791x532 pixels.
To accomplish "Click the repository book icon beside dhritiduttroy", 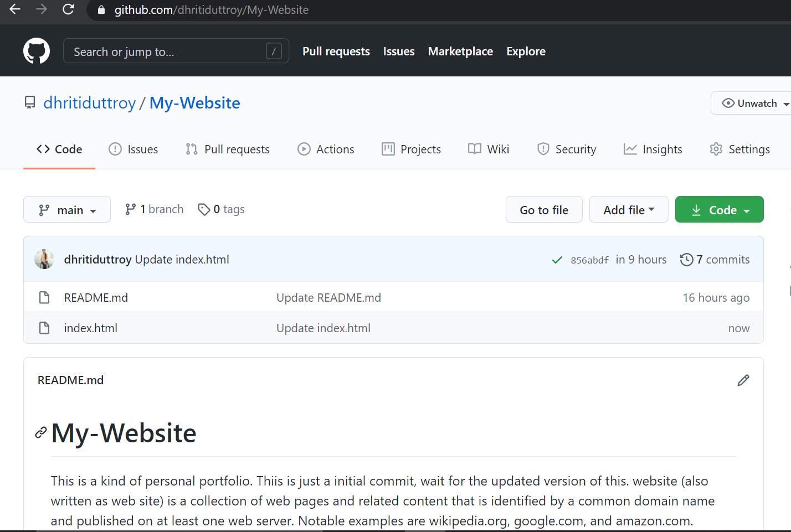I will (x=30, y=103).
